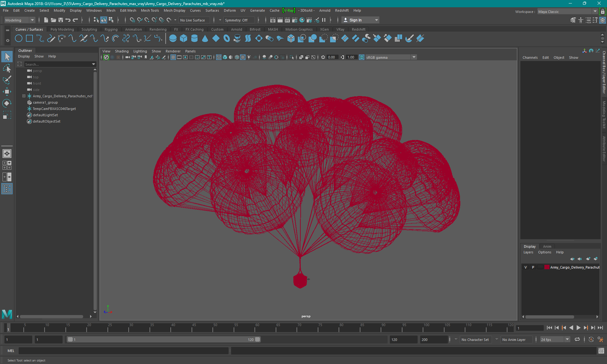The image size is (607, 364).
Task: Toggle layer visibility V box
Action: click(x=526, y=267)
